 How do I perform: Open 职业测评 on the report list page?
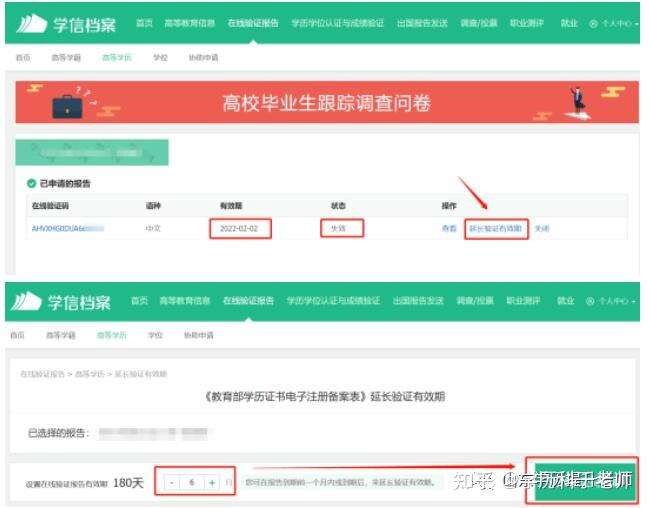pos(526,23)
